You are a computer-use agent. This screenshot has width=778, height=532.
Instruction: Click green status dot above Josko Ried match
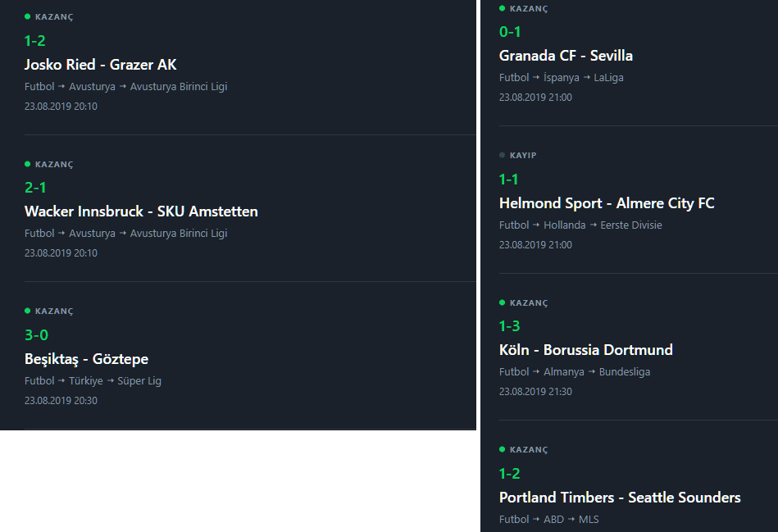click(27, 16)
